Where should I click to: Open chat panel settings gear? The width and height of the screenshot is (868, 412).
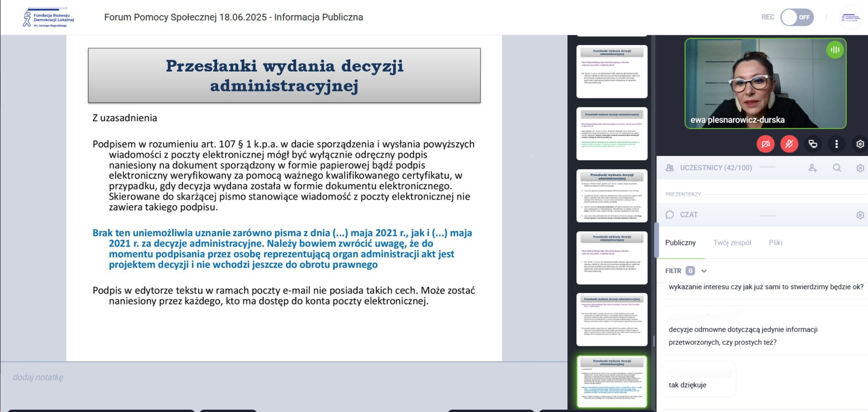[860, 215]
